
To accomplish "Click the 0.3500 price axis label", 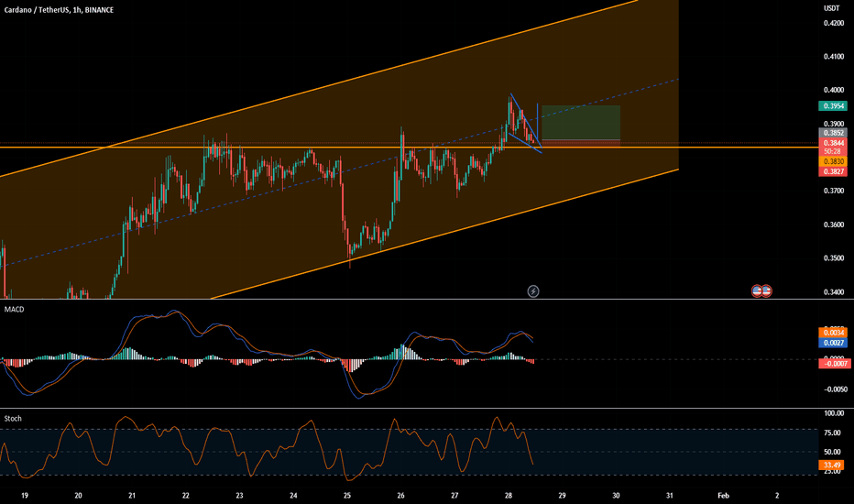I will [x=834, y=258].
